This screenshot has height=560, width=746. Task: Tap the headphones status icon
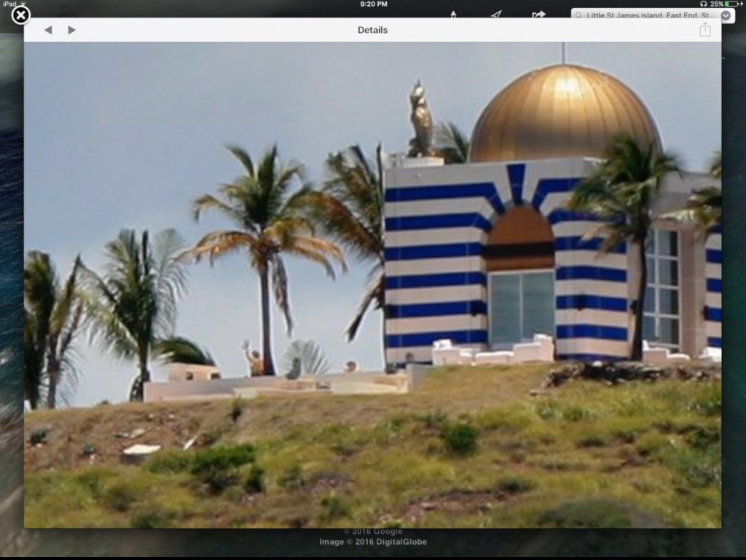point(702,4)
